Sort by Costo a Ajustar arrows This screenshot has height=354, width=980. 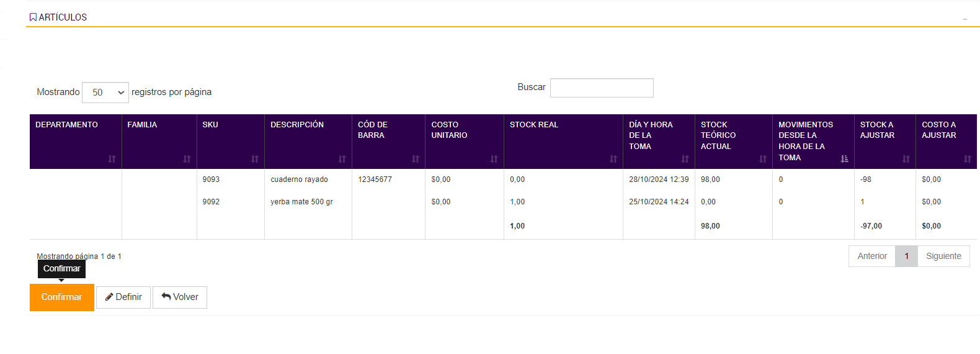[967, 159]
